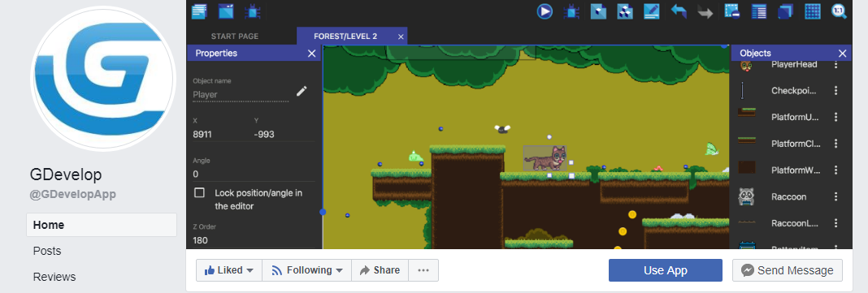Click the 1:1 zoom magnifier icon

point(840,11)
